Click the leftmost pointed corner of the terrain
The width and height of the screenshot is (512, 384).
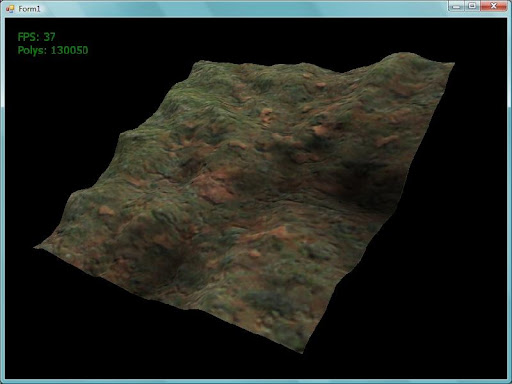[36, 247]
